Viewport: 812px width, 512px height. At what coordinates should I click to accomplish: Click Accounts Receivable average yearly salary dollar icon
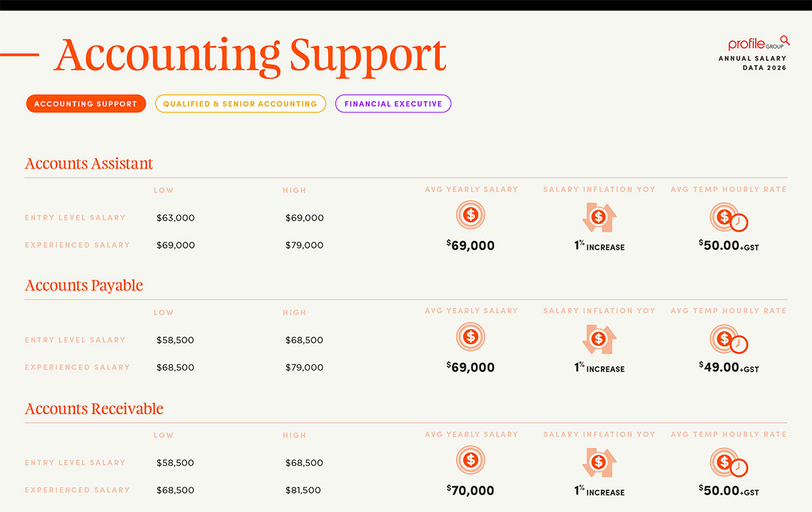[471, 460]
